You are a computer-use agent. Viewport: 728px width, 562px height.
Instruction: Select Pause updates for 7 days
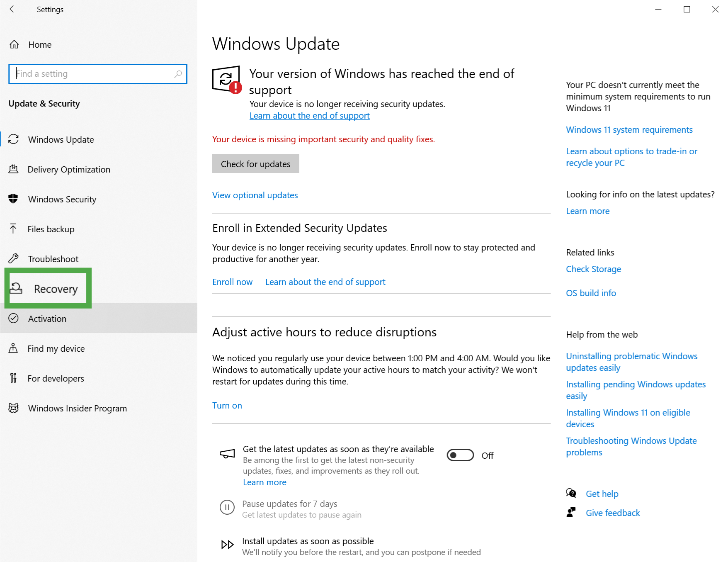pos(290,504)
